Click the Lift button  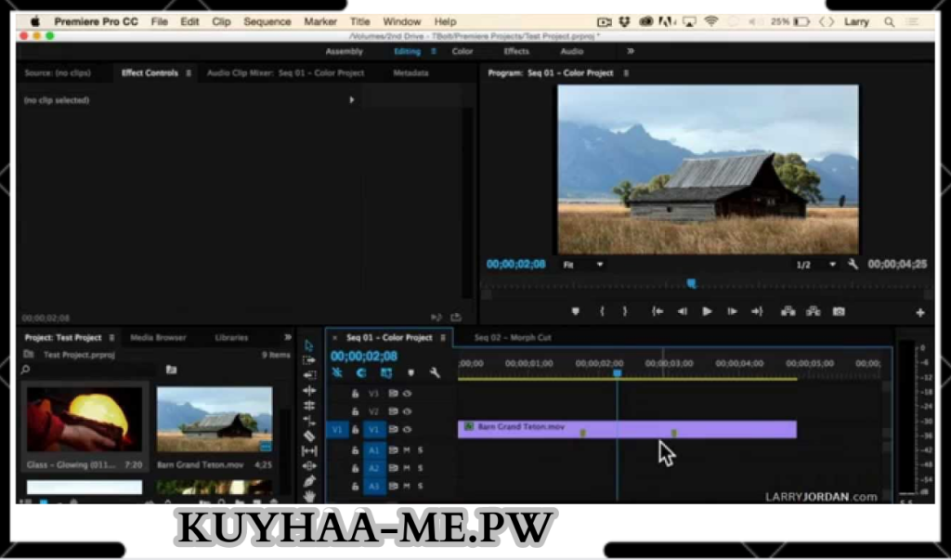[x=788, y=311]
